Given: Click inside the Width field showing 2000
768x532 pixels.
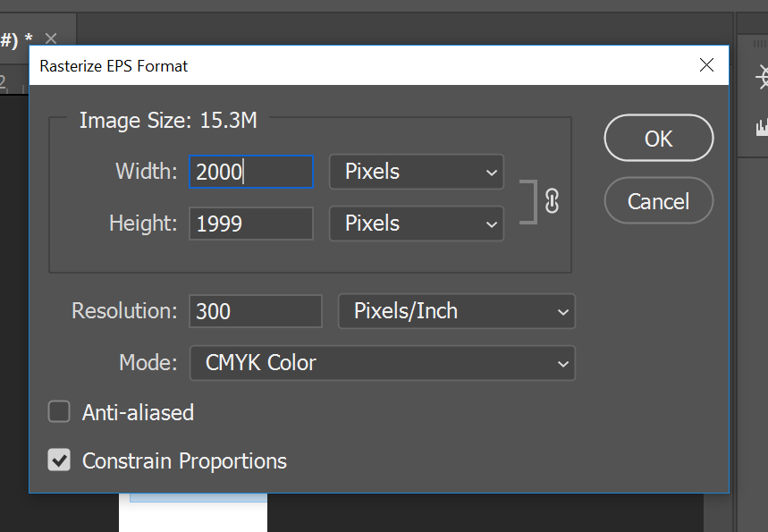Looking at the screenshot, I should coord(251,172).
